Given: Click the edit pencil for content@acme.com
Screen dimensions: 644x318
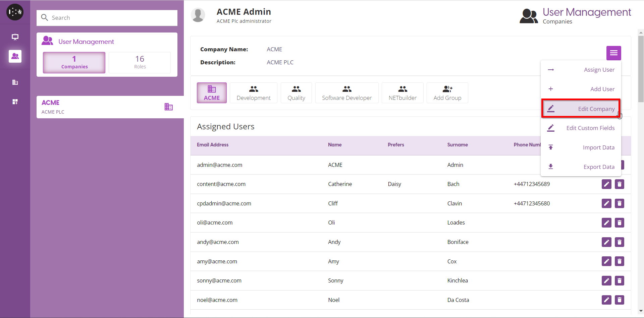Looking at the screenshot, I should 606,184.
